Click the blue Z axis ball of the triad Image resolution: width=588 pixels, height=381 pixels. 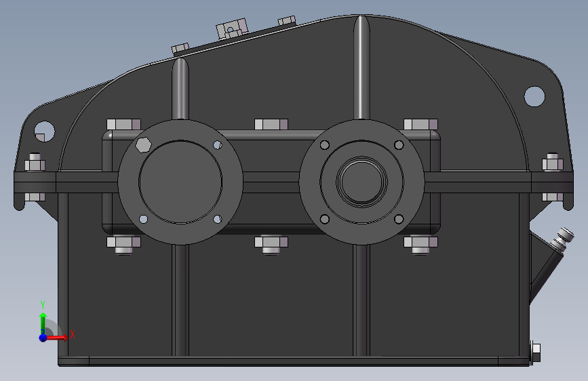tap(43, 338)
